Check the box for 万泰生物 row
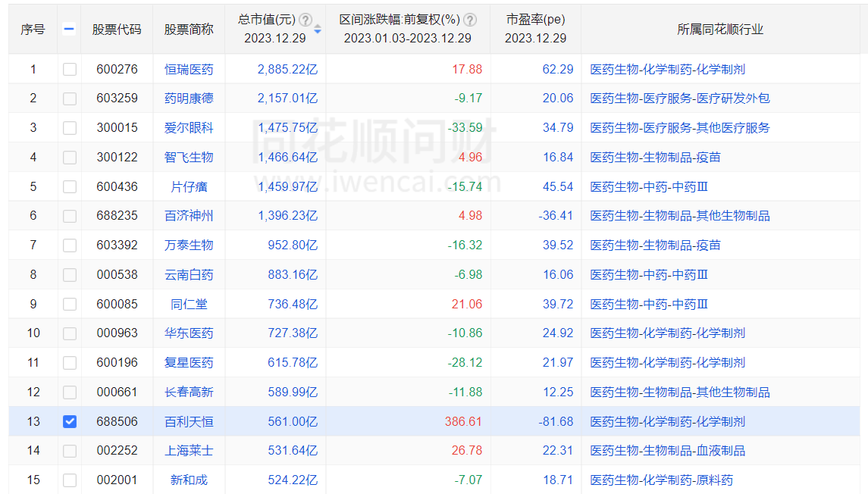The image size is (868, 494). point(70,245)
